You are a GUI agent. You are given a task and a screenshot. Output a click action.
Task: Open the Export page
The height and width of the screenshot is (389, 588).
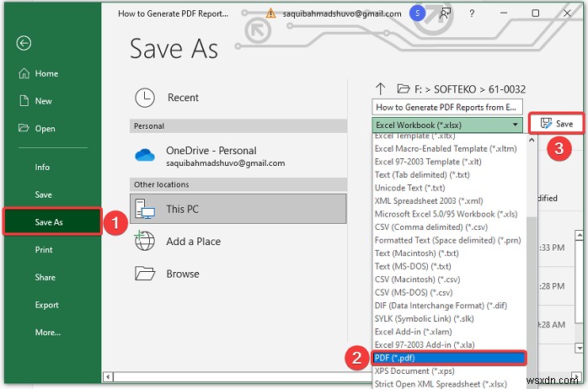[x=46, y=305]
